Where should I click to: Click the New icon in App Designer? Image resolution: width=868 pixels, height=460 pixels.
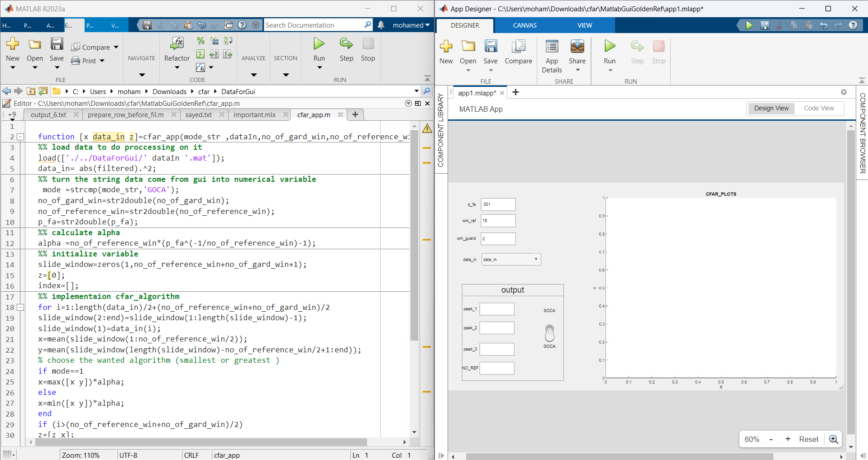[446, 47]
